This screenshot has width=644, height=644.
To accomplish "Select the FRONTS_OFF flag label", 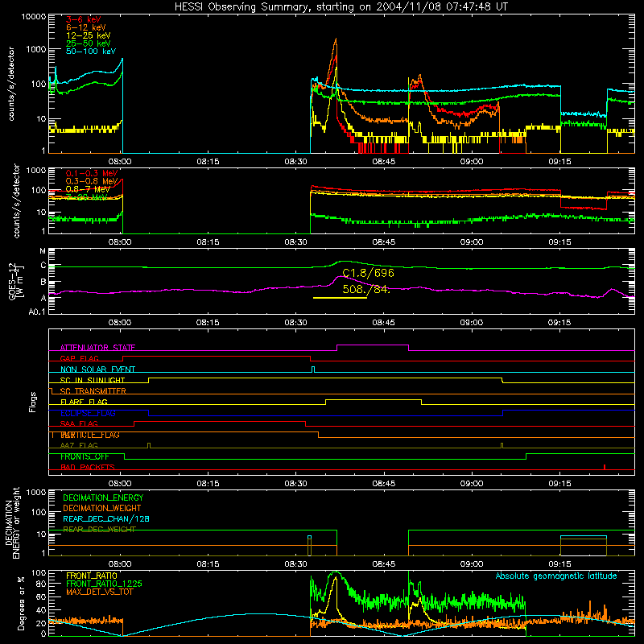I will click(x=85, y=456).
